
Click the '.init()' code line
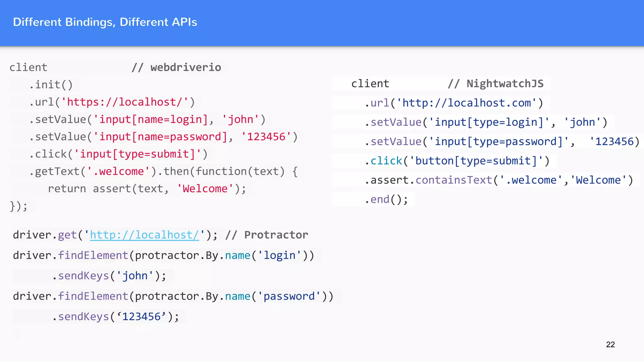tap(51, 85)
